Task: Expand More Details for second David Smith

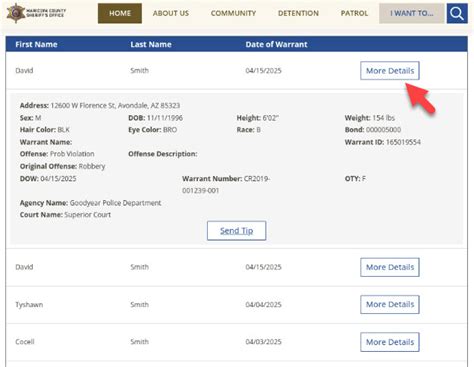Action: tap(390, 267)
